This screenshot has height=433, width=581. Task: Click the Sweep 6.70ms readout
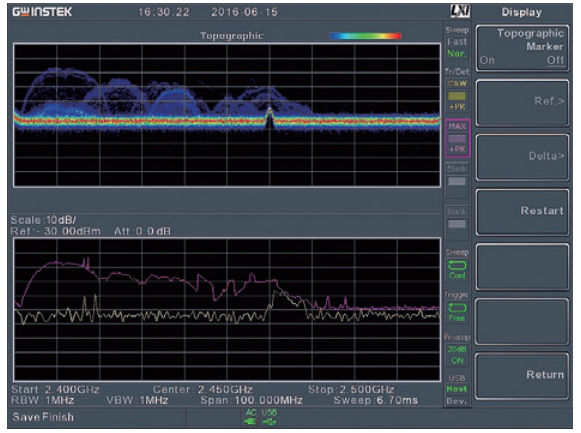pos(376,400)
